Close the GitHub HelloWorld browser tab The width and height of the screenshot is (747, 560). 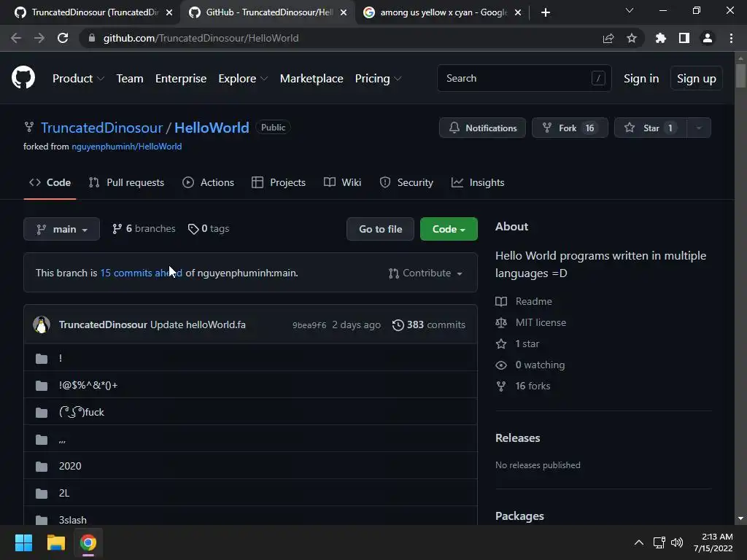click(x=344, y=12)
